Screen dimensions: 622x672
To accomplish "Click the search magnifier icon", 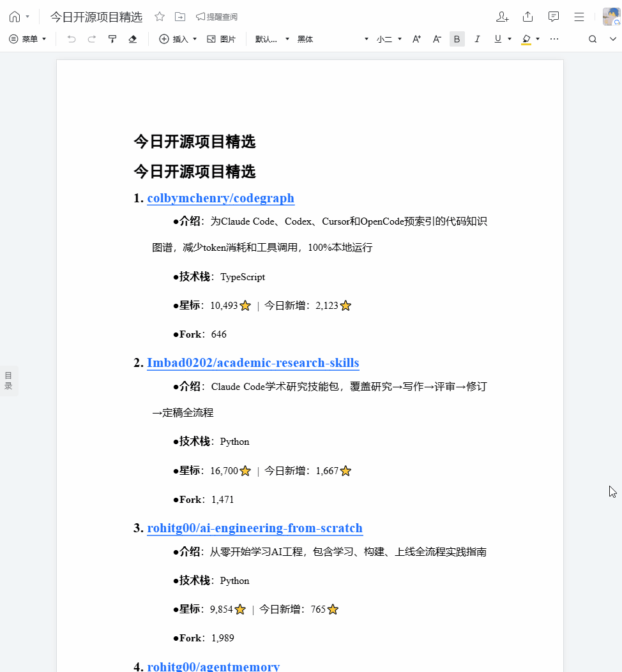I will click(593, 39).
